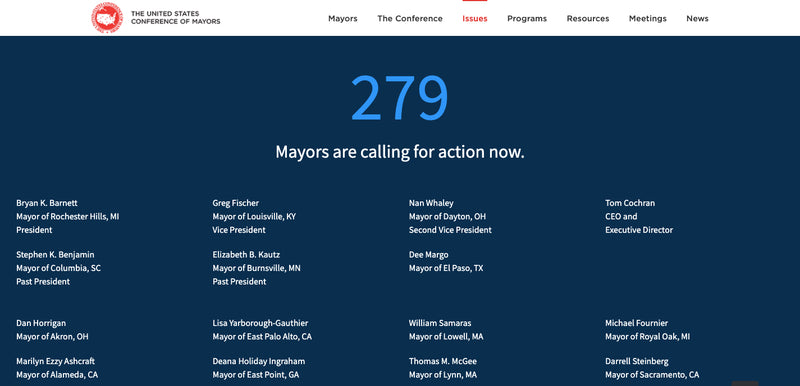Select the name Michael Fournier
The height and width of the screenshot is (386, 800).
pyautogui.click(x=636, y=323)
